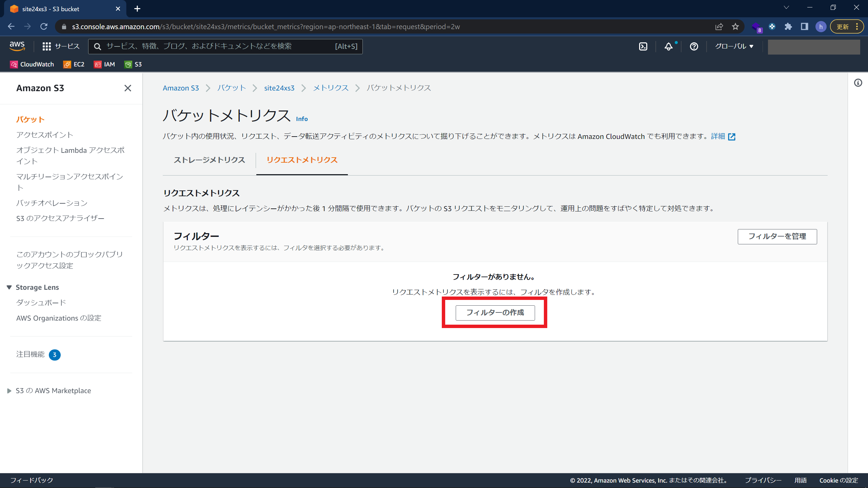Open the IAM favorite shortcut
Image resolution: width=868 pixels, height=488 pixels.
(104, 64)
